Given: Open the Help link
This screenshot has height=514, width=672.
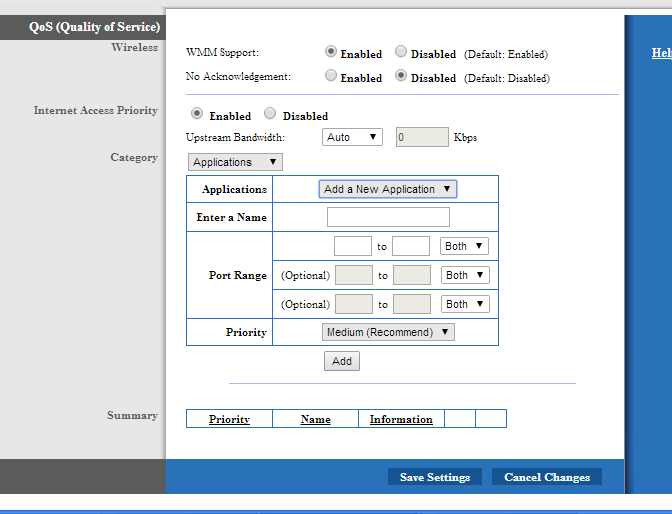Looking at the screenshot, I should tap(662, 53).
